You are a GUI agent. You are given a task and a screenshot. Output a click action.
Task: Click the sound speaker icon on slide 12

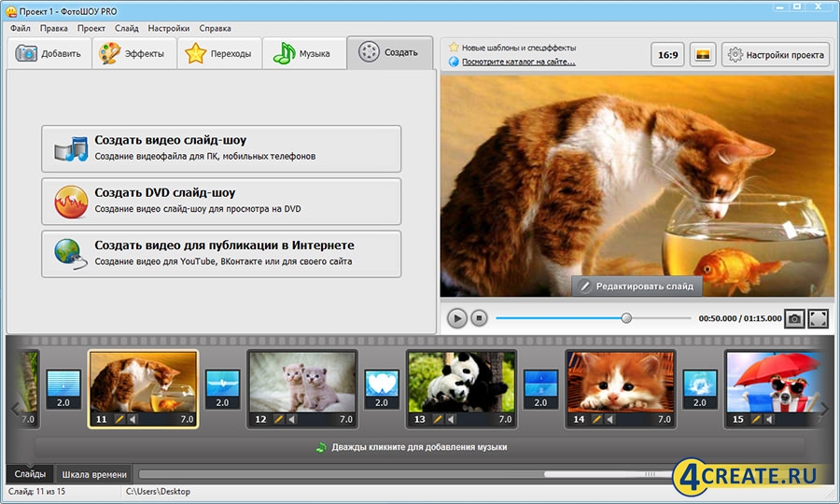click(291, 419)
